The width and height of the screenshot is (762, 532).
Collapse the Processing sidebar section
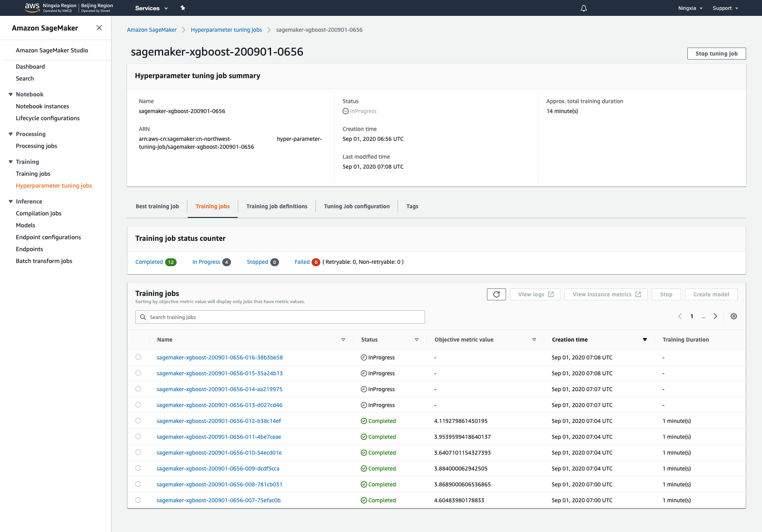[11, 134]
